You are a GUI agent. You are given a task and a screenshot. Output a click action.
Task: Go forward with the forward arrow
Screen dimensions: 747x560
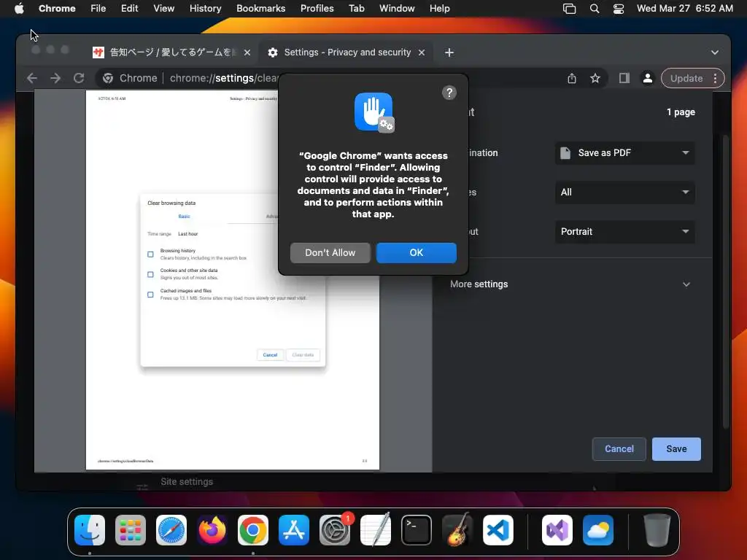(55, 78)
